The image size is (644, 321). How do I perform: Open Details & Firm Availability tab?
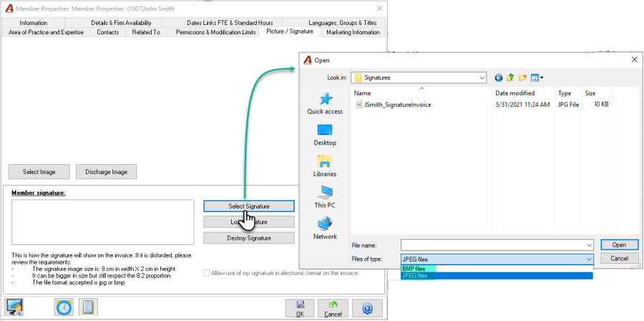pos(121,23)
